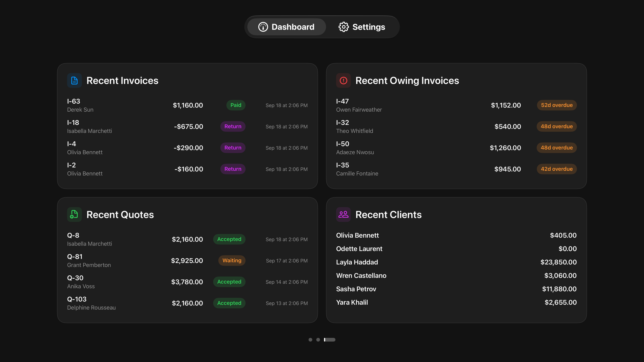
Task: Click the Accepted badge on Q-30
Action: point(229,282)
